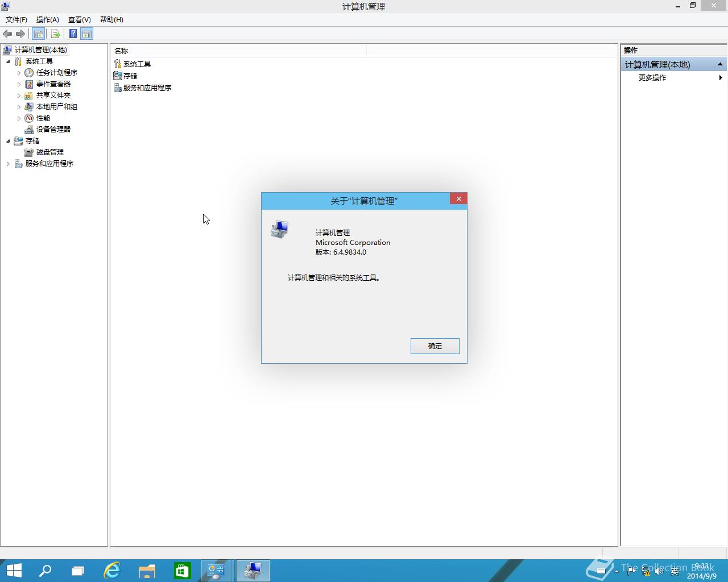Screen dimensions: 728x582
Task: Select 服务和应用程序 label in left tree
Action: (x=49, y=164)
